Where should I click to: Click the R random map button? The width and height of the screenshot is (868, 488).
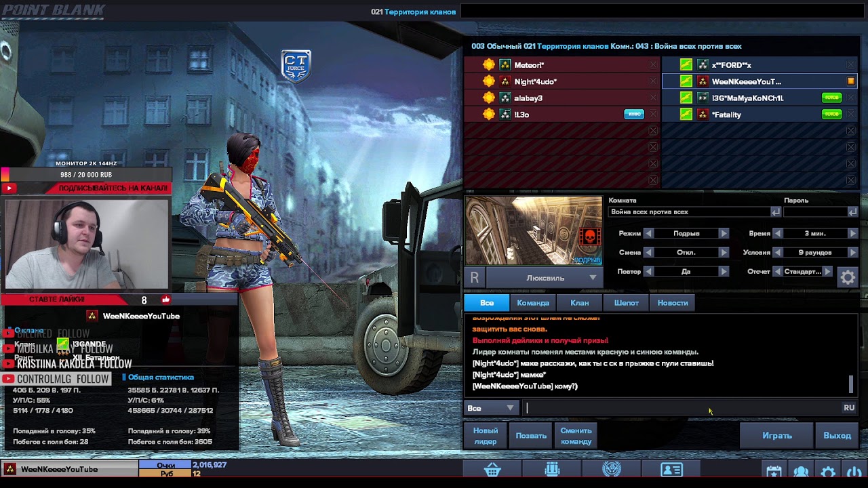click(x=475, y=277)
